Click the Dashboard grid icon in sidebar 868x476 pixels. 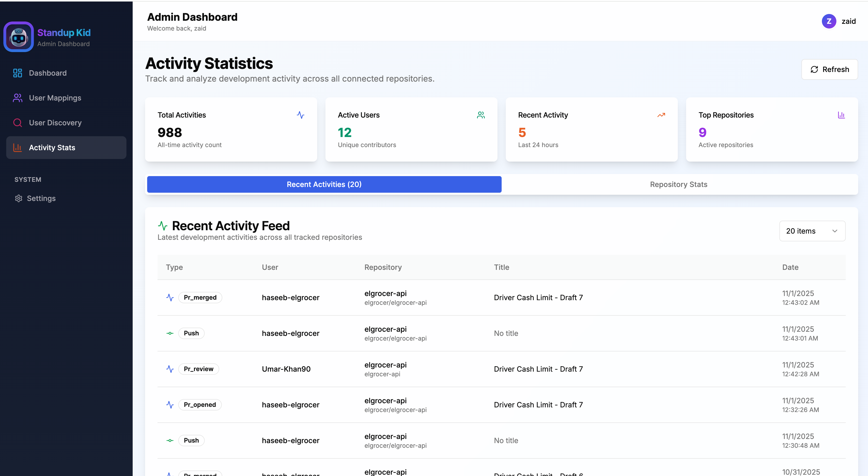click(x=18, y=73)
